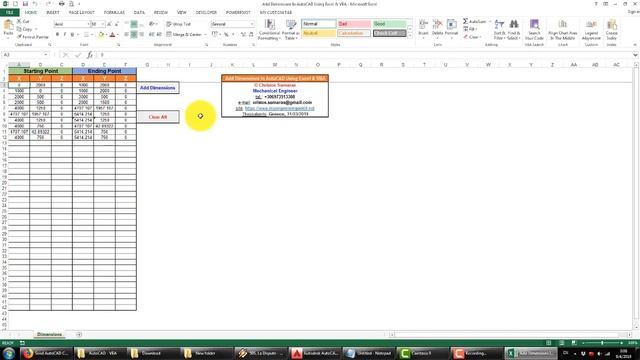Click the Clear All button
The height and width of the screenshot is (360, 640).
(158, 117)
